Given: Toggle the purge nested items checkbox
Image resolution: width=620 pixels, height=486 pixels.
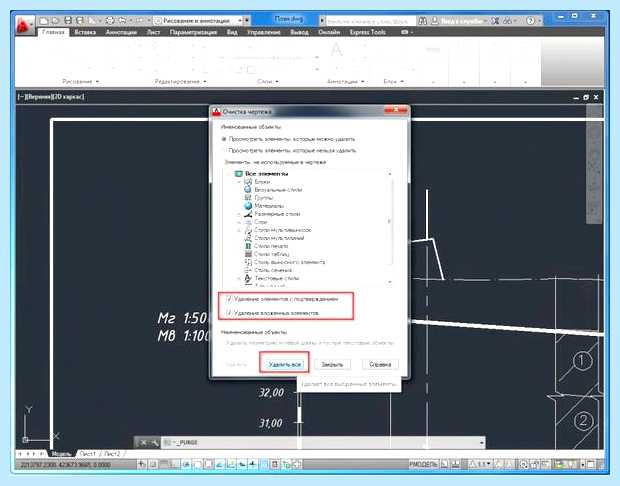Looking at the screenshot, I should tap(229, 312).
